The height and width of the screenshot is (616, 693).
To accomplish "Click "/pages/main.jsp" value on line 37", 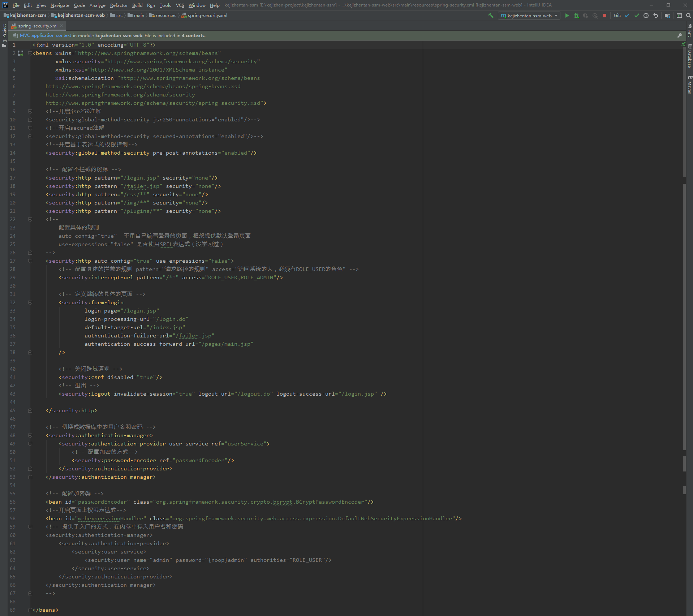I will (x=226, y=344).
